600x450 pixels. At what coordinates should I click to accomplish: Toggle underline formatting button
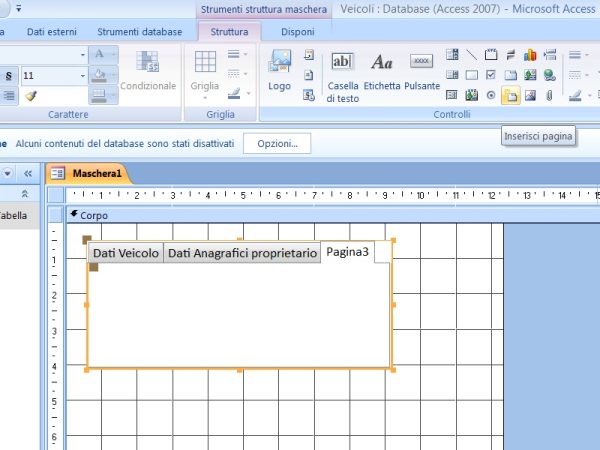[x=8, y=76]
